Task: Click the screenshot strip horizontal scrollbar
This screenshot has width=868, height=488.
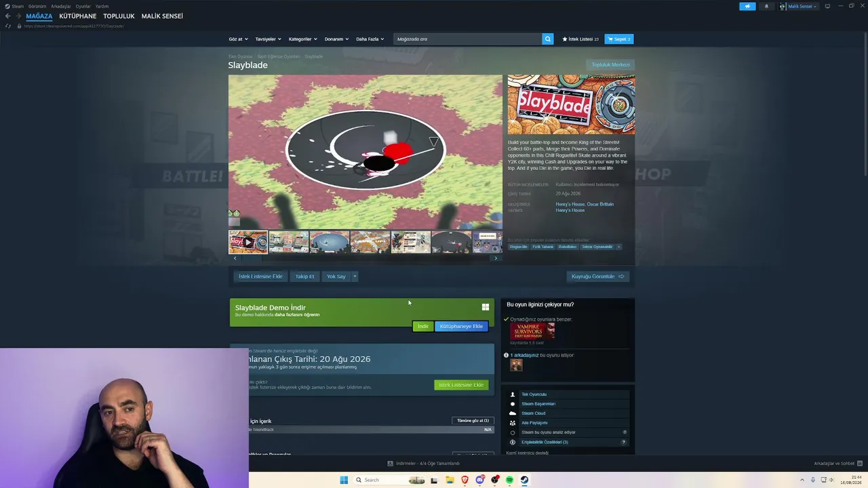Action: click(x=366, y=258)
